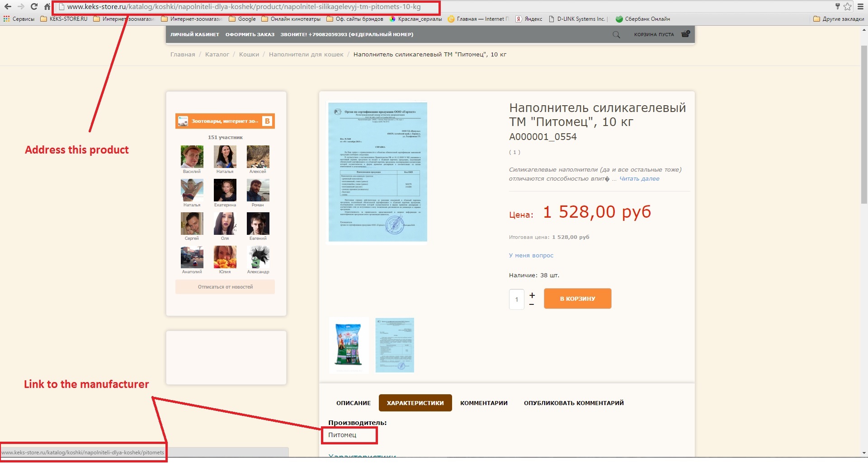Open Наполнители для кошек breadcrumb
The image size is (868, 476).
pyautogui.click(x=306, y=55)
